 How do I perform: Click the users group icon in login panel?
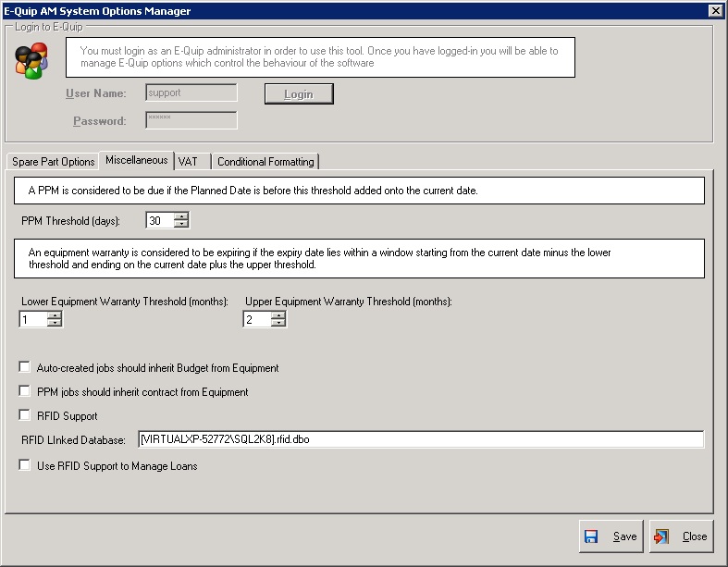click(31, 61)
